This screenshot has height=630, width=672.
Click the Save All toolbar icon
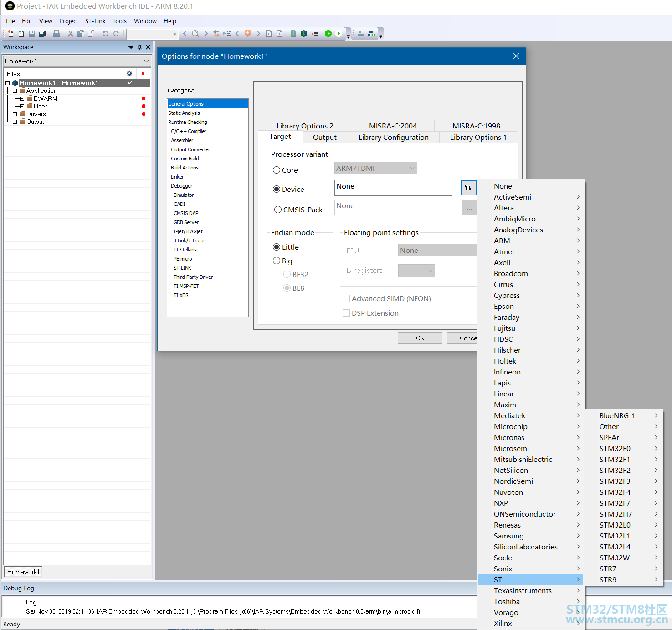coord(42,34)
